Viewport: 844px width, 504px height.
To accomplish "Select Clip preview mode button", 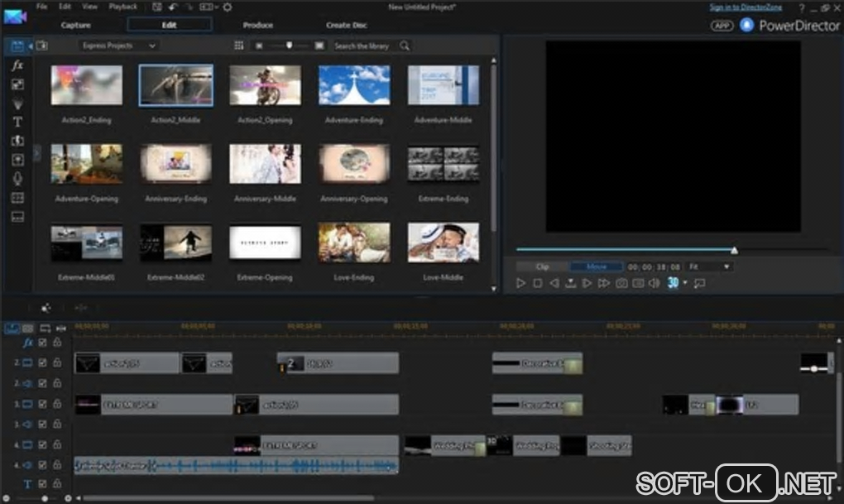I will click(x=542, y=266).
